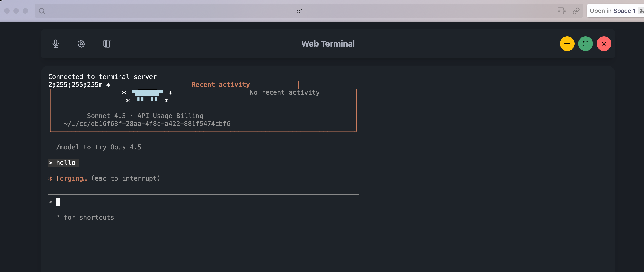This screenshot has width=644, height=272.
Task: Click the yellow minimize terminal button
Action: coord(567,44)
